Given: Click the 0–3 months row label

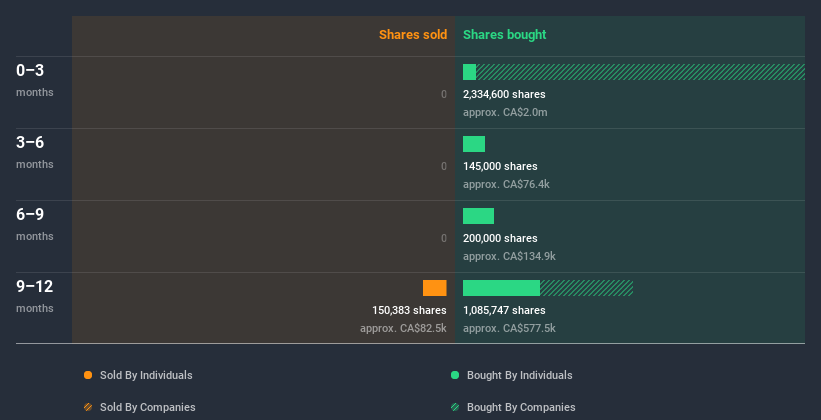Looking at the screenshot, I should 35,80.
